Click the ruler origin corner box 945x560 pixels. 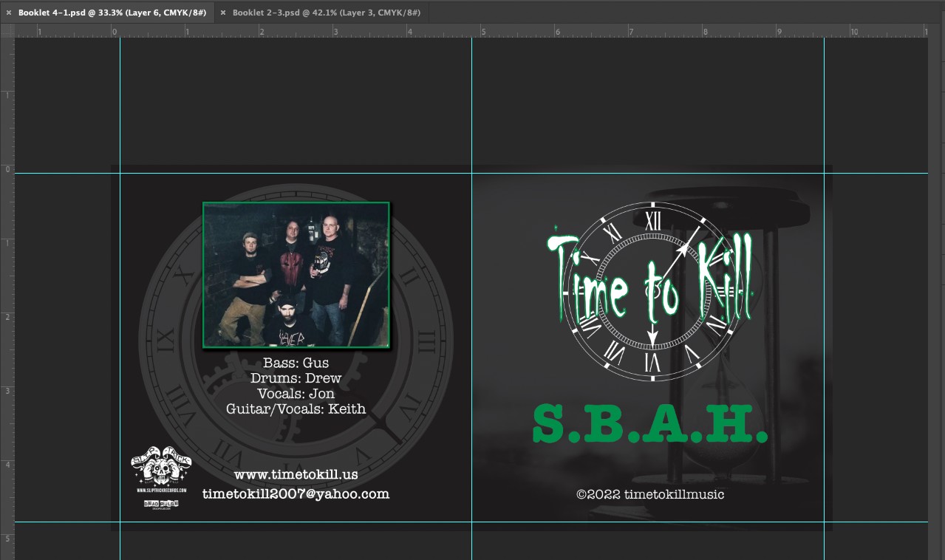pos(7,30)
